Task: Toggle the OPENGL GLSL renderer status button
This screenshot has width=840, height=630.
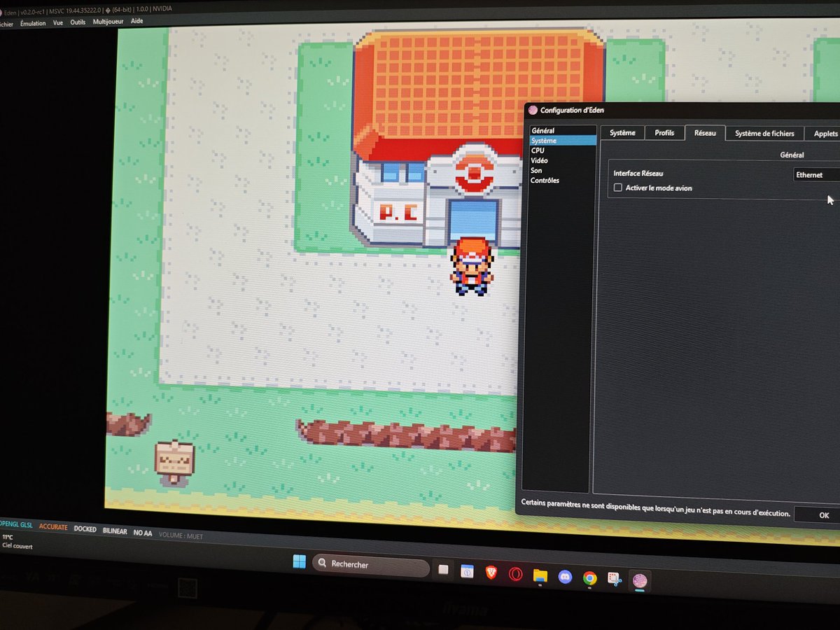Action: click(x=16, y=525)
